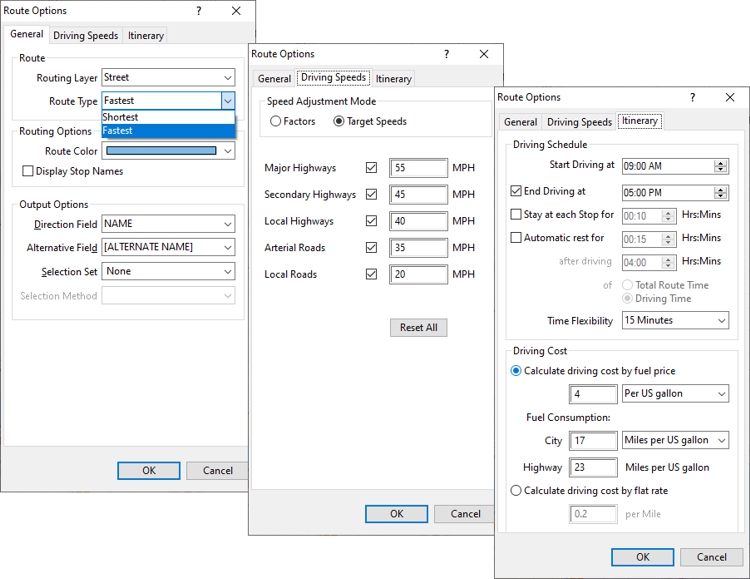
Task: Uncheck the Major Highways speed checkbox
Action: tap(372, 168)
